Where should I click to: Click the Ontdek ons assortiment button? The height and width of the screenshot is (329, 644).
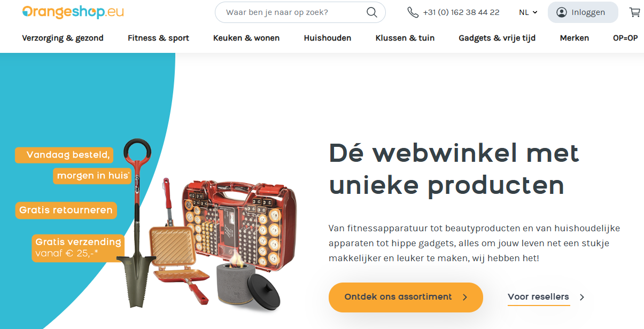[x=406, y=297]
